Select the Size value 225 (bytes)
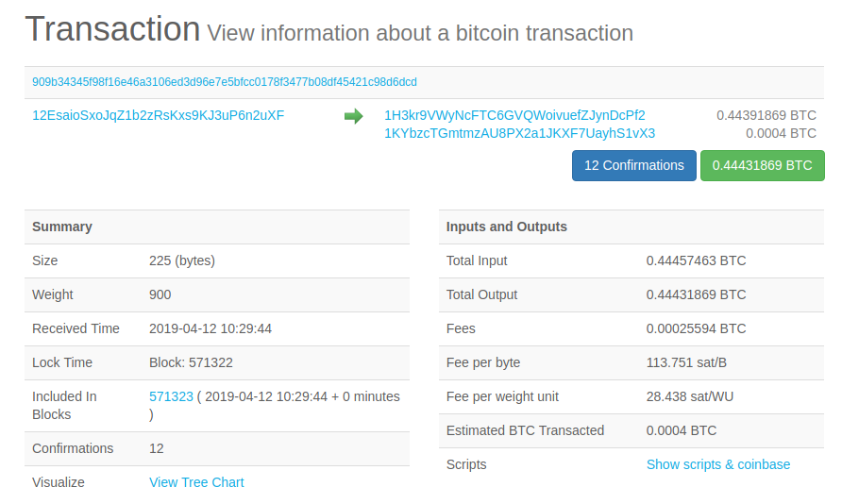The width and height of the screenshot is (842, 504). click(x=182, y=260)
